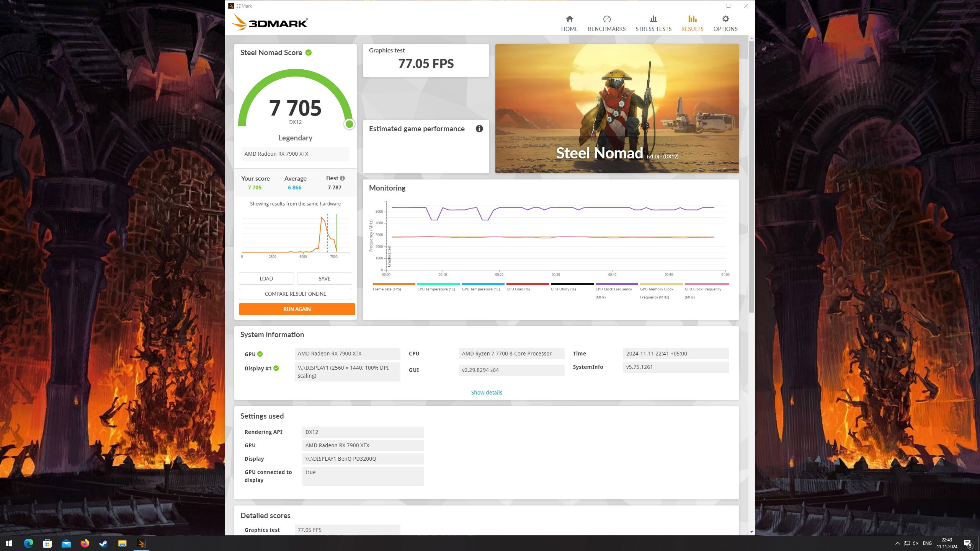
Task: Toggle the CPU Clock Frequency legend series
Action: tap(613, 289)
